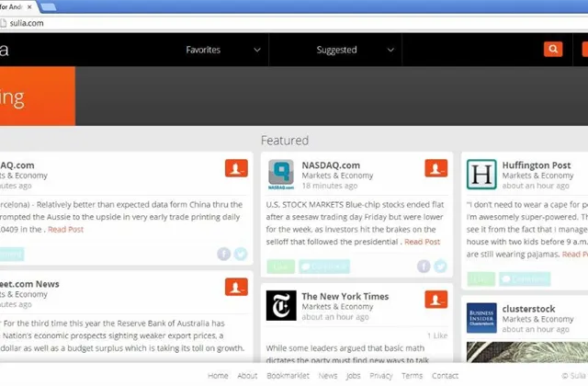The height and width of the screenshot is (386, 588).
Task: Open the Privacy footer link
Action: click(381, 376)
